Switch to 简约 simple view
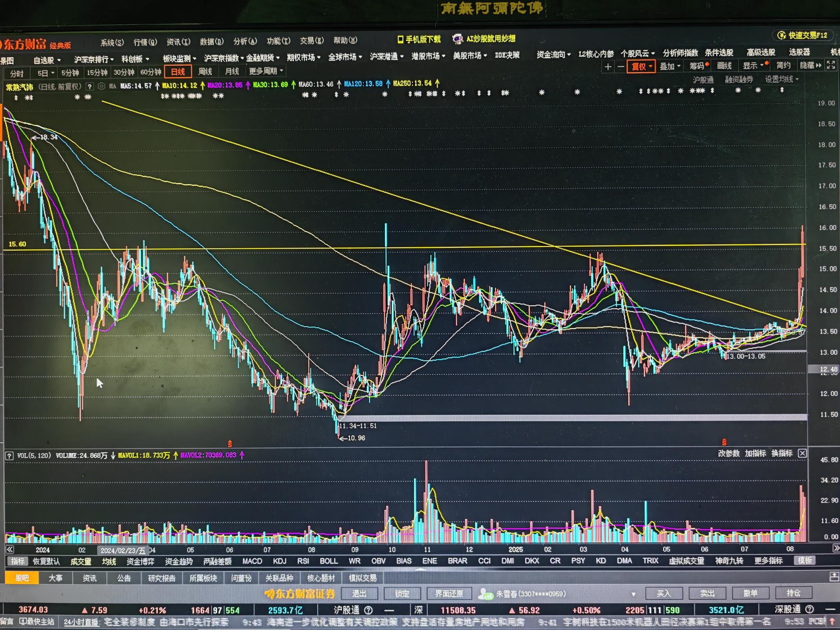The image size is (840, 630). click(x=783, y=65)
